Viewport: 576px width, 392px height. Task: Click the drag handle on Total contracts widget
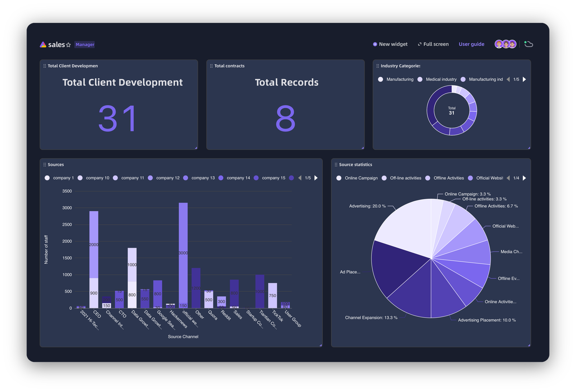click(211, 66)
